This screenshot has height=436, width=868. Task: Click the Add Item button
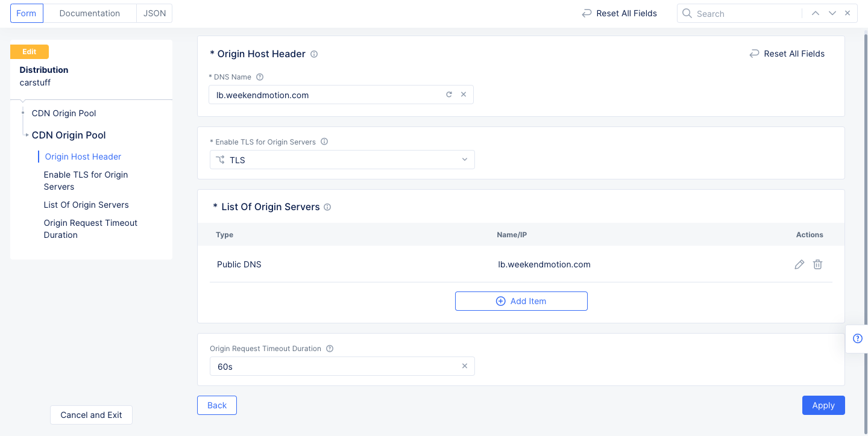tap(521, 301)
